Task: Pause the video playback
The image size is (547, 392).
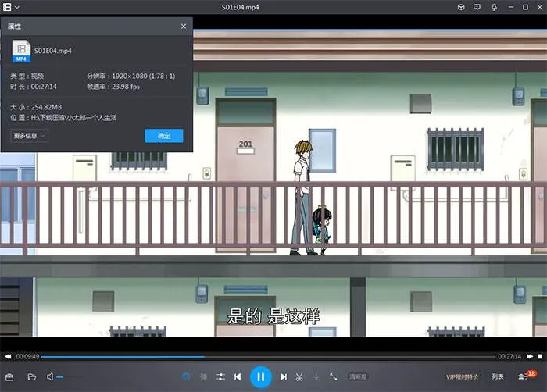Action: (260, 376)
